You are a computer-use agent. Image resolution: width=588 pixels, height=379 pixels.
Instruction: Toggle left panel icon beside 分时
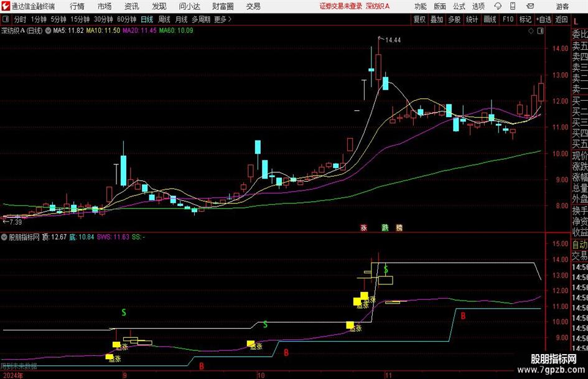6,19
